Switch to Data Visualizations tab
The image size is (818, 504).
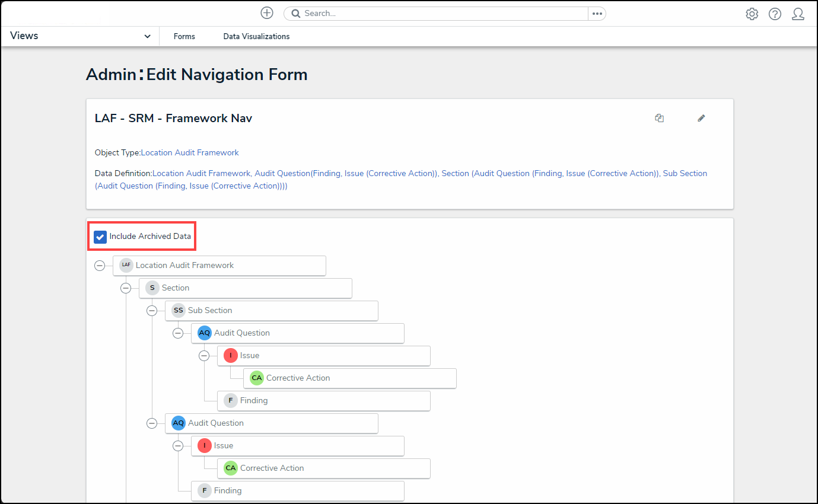click(x=256, y=37)
